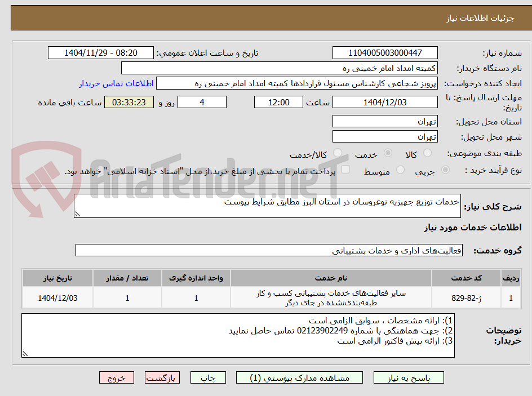Image resolution: width=532 pixels, height=396 pixels.
Task: Click the deadline date field 1404/12/03
Action: [385, 102]
